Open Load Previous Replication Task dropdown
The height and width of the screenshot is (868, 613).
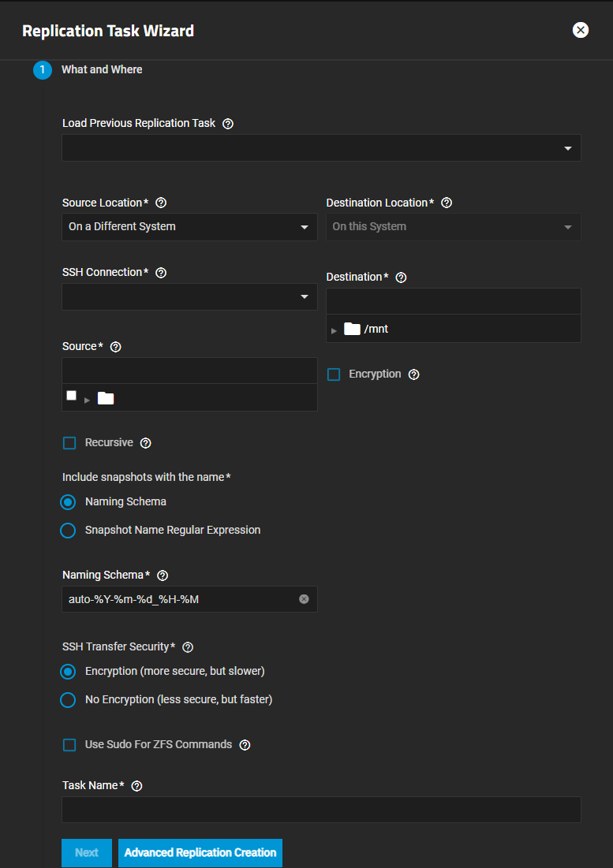321,148
